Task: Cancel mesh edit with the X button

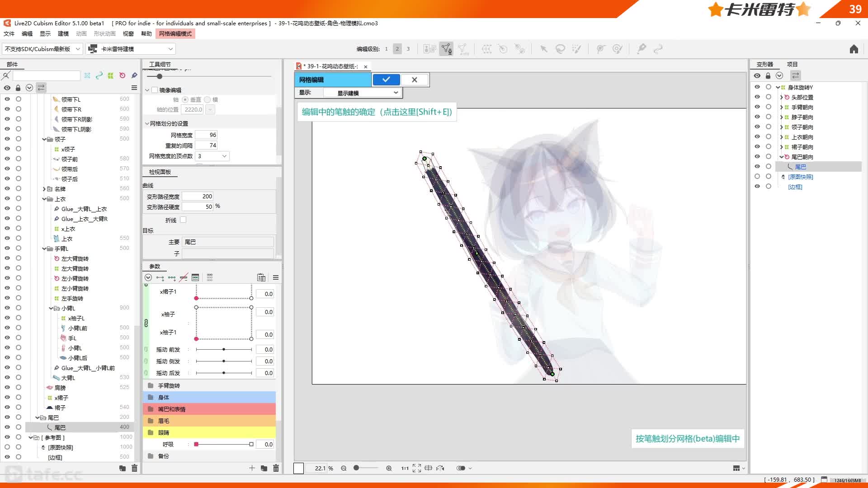Action: (x=415, y=80)
